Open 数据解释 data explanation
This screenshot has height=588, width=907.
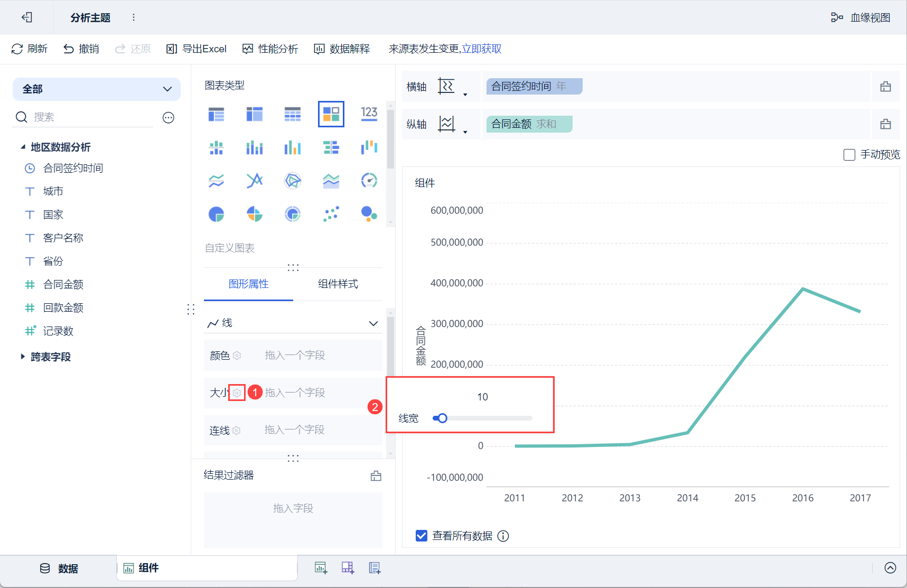click(x=342, y=49)
